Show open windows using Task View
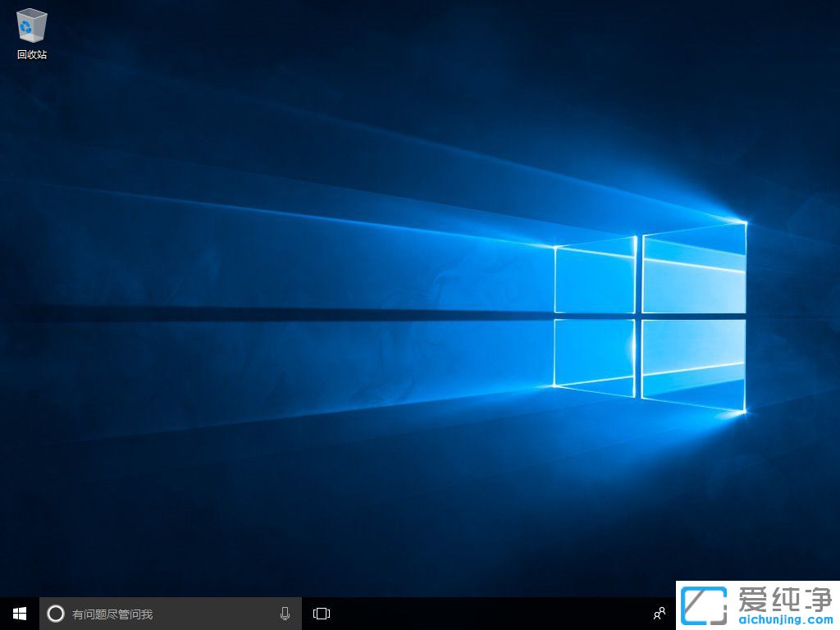840x630 pixels. (321, 613)
